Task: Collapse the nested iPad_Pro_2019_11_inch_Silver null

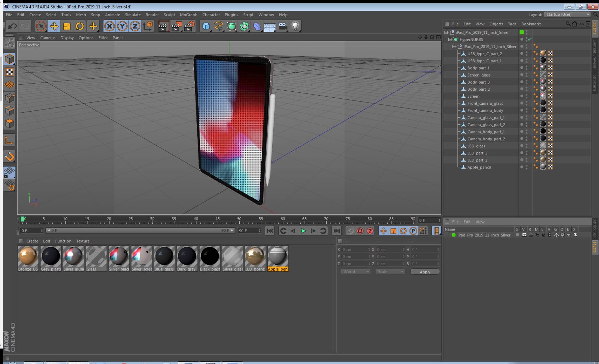Action: point(454,47)
